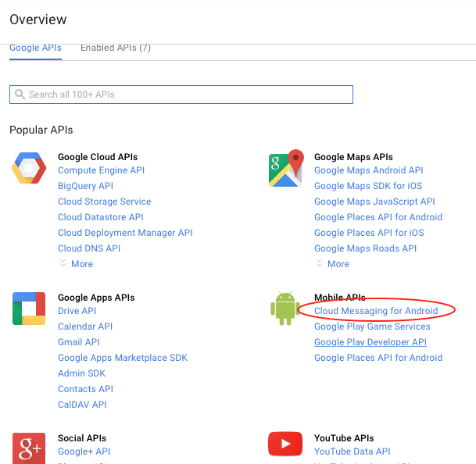Click the Google Cloud APIs hexagon icon

[29, 168]
